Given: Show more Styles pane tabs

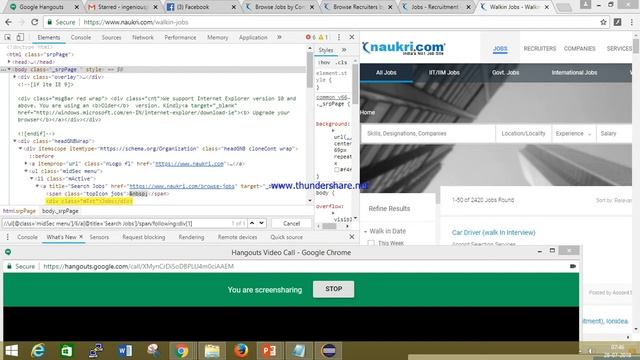Looking at the screenshot, I should [344, 50].
